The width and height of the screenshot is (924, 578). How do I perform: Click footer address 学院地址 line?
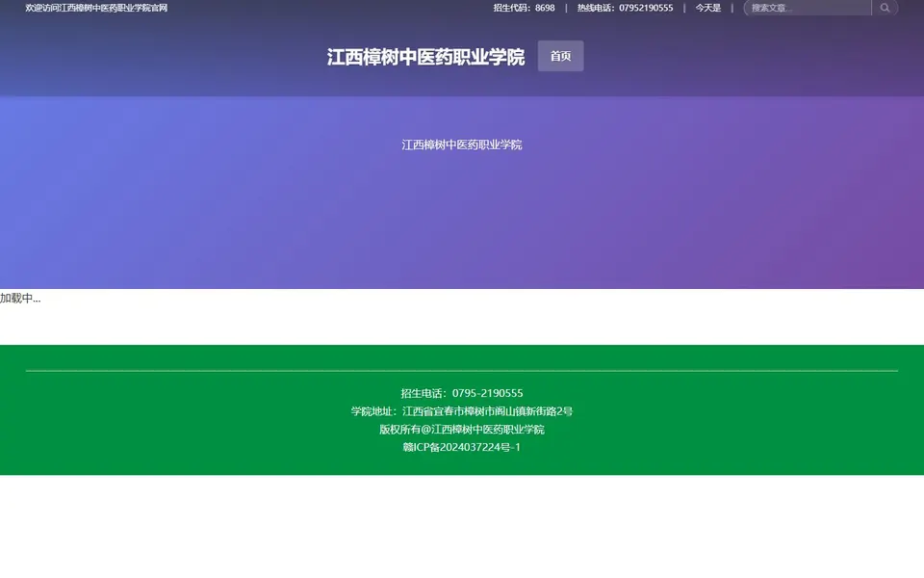(462, 411)
